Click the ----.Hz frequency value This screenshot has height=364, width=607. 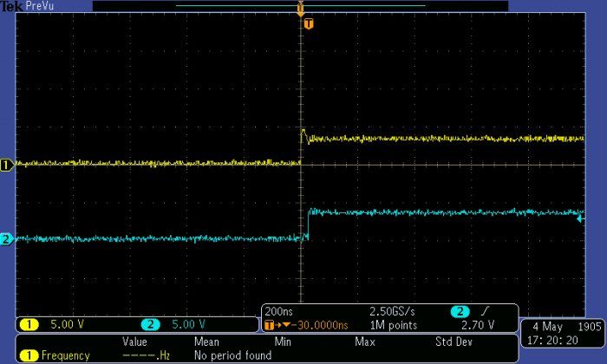click(x=147, y=355)
